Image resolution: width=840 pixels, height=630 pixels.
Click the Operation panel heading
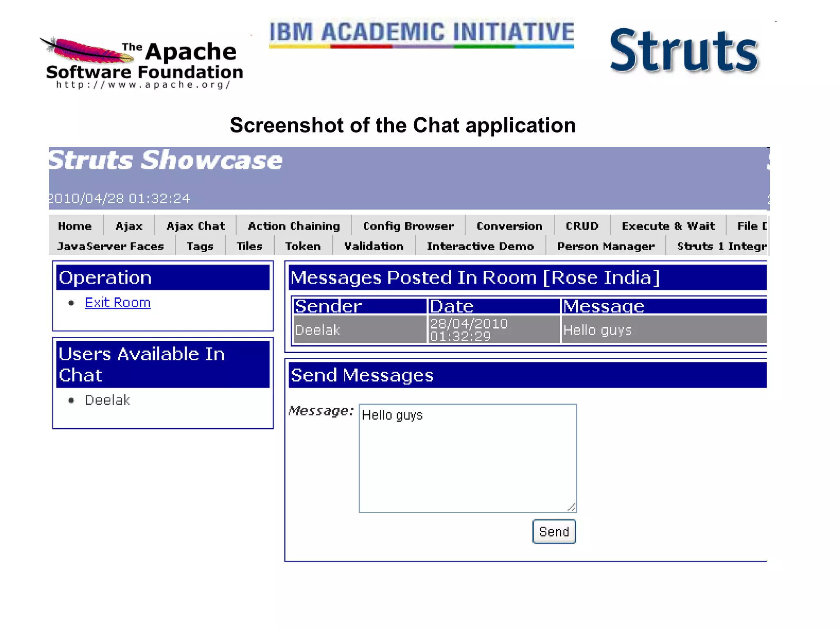pyautogui.click(x=163, y=278)
